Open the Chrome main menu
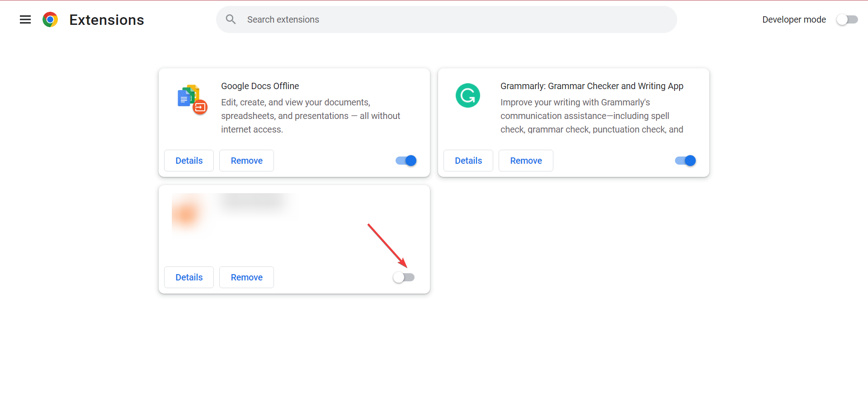 25,19
